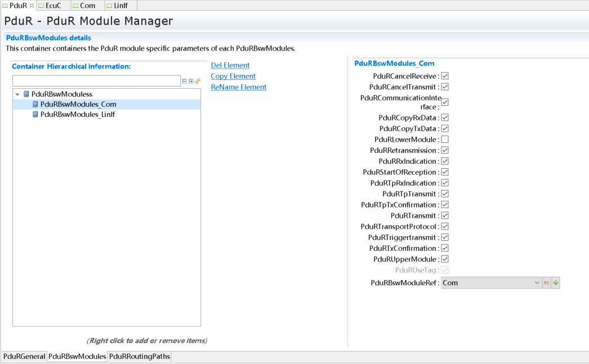
Task: Click the list icon next to PduRBswModuleRef
Action: click(546, 283)
